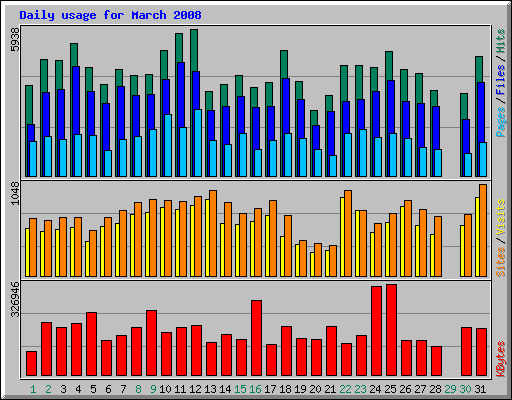Click the red KBytes bar for day 25

tap(391, 330)
